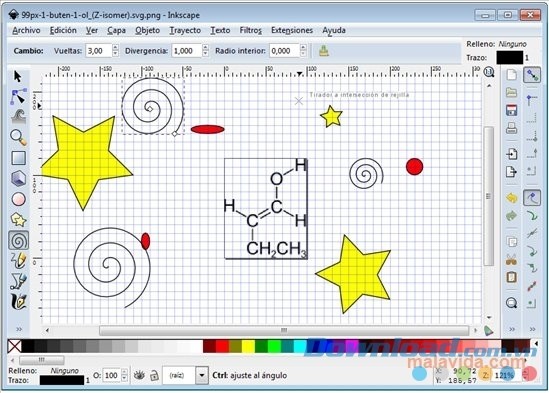Open the Edición menu

click(63, 30)
